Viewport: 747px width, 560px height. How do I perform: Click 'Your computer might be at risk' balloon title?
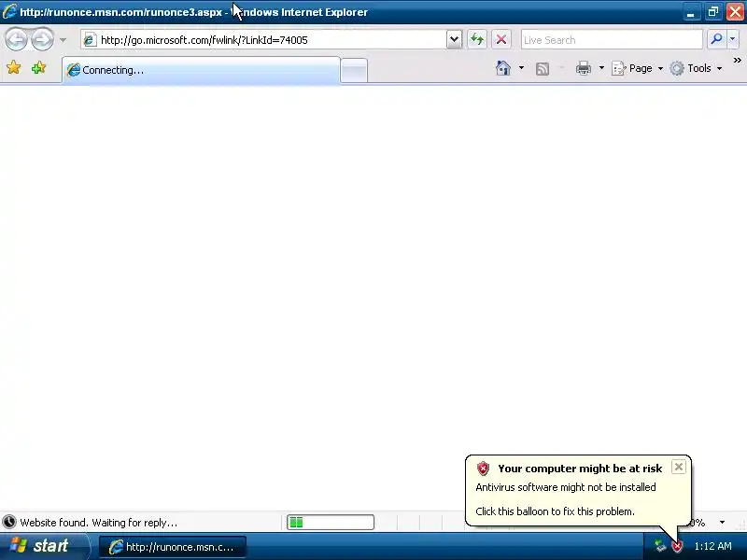[x=580, y=469]
